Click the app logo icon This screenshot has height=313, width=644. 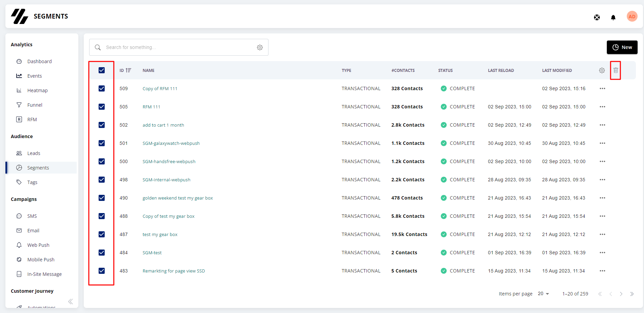coord(20,16)
